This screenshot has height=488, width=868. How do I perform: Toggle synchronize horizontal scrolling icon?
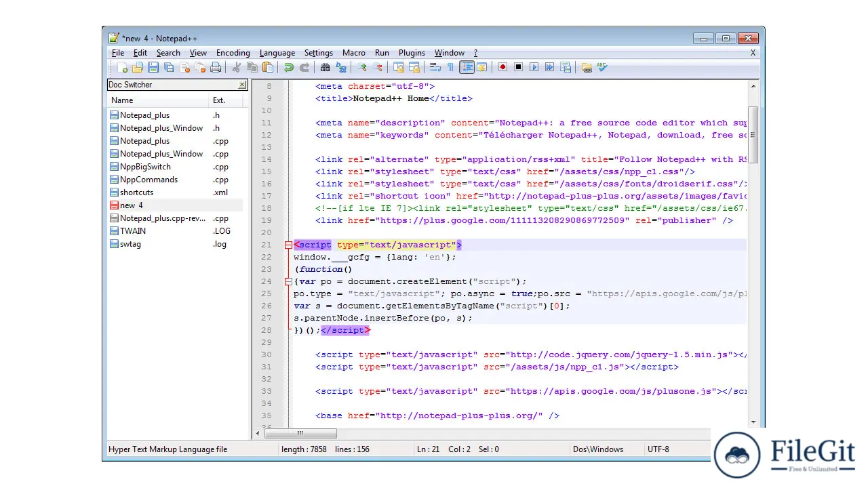click(414, 67)
